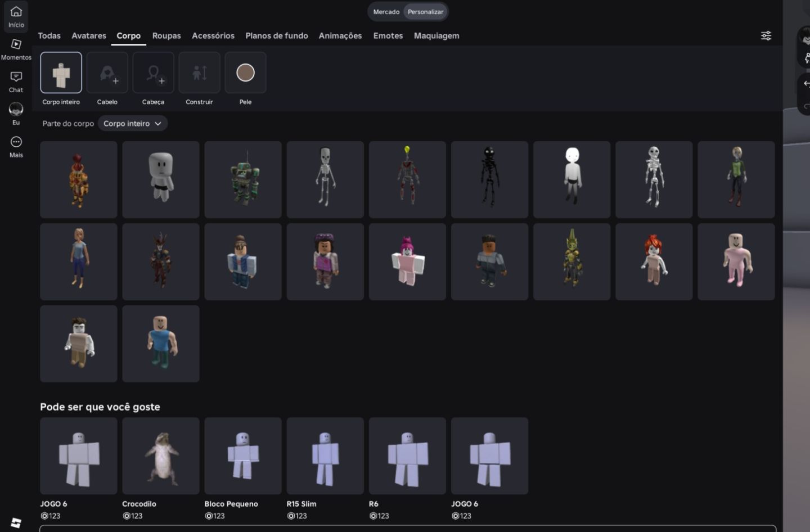Select the R15 Slim body thumbnail
This screenshot has height=532, width=810.
click(325, 456)
